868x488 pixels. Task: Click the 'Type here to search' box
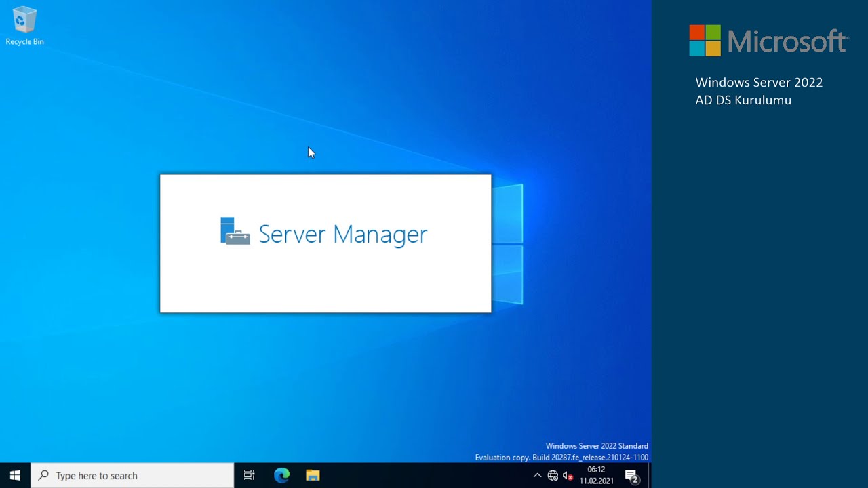pyautogui.click(x=132, y=476)
